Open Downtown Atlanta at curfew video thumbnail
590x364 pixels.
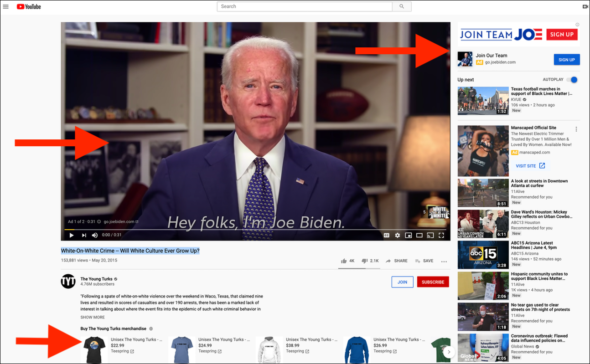click(483, 193)
